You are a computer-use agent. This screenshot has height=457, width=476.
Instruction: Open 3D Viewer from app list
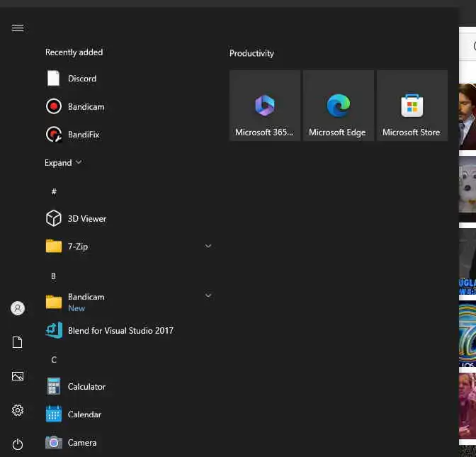[x=87, y=219]
